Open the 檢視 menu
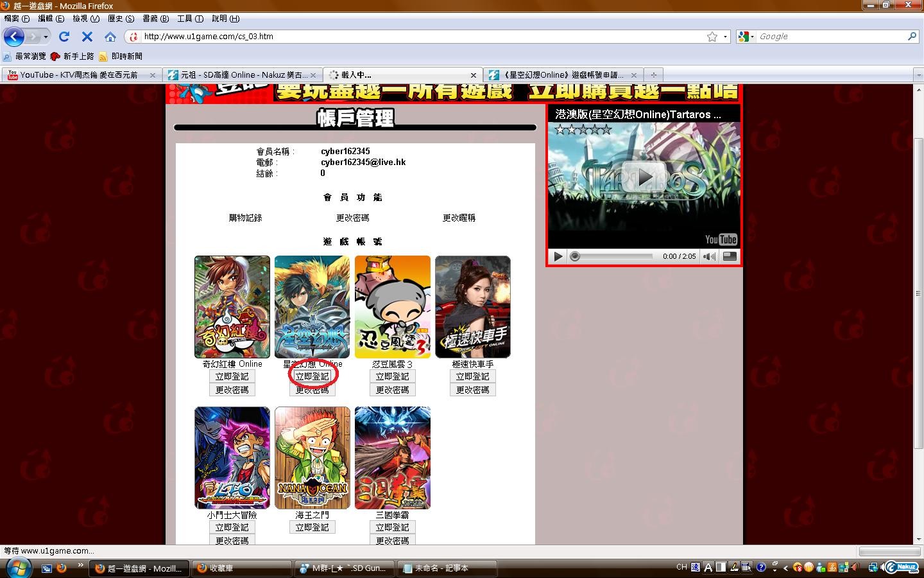This screenshot has height=578, width=924. pyautogui.click(x=86, y=19)
